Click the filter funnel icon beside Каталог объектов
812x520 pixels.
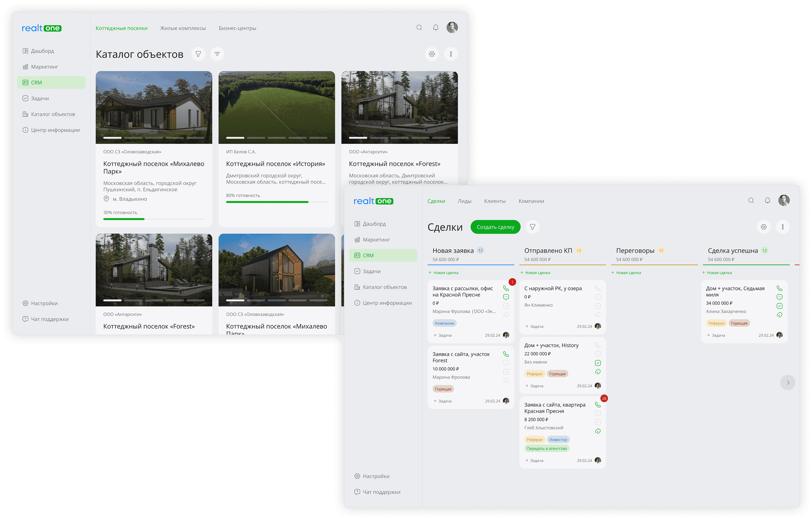198,54
